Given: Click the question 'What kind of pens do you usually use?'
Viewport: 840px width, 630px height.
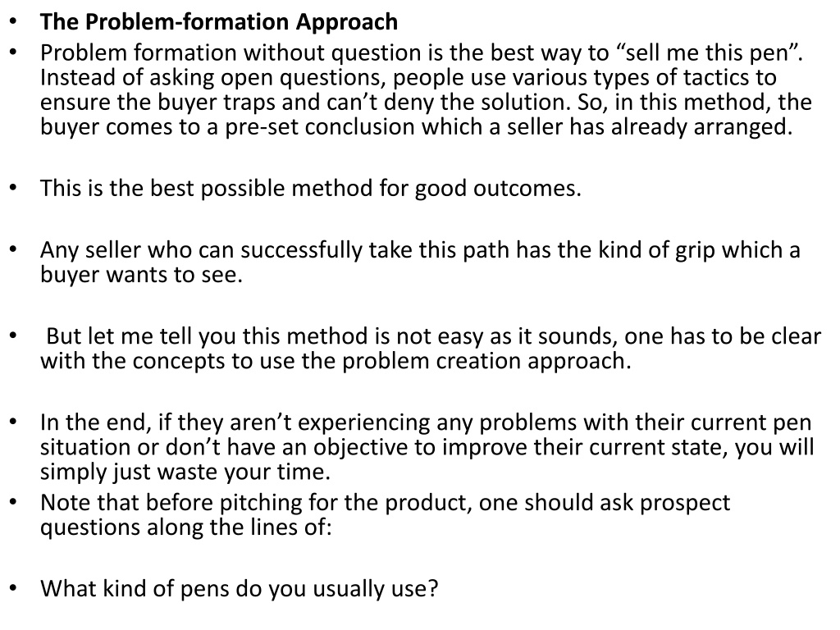Looking at the screenshot, I should pyautogui.click(x=239, y=589).
